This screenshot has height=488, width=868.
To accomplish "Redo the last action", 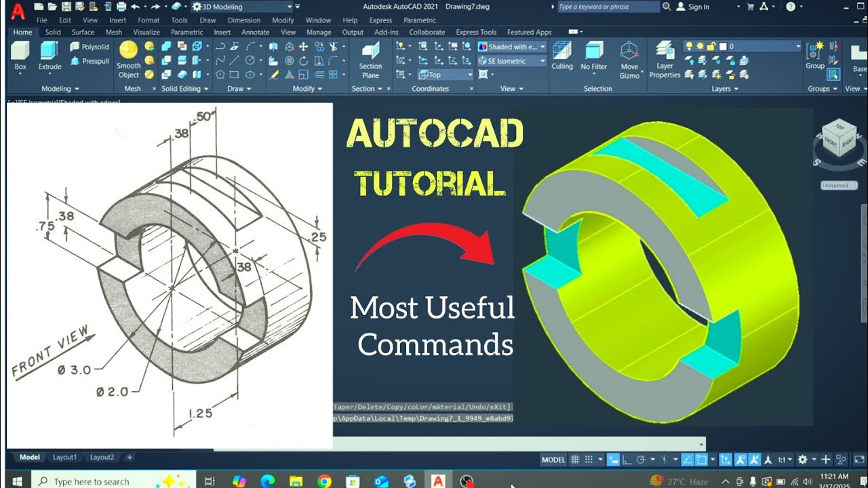I will click(x=155, y=7).
